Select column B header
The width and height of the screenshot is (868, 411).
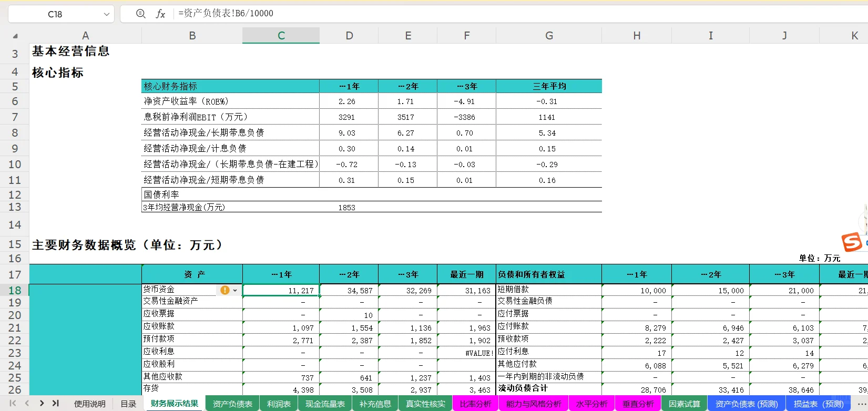192,36
